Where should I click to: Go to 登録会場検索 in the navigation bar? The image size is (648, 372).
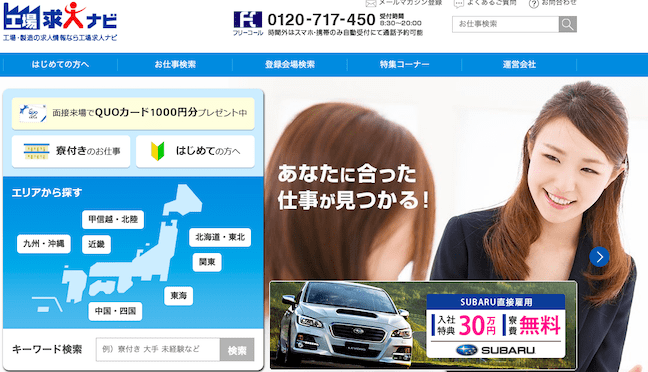(x=290, y=64)
